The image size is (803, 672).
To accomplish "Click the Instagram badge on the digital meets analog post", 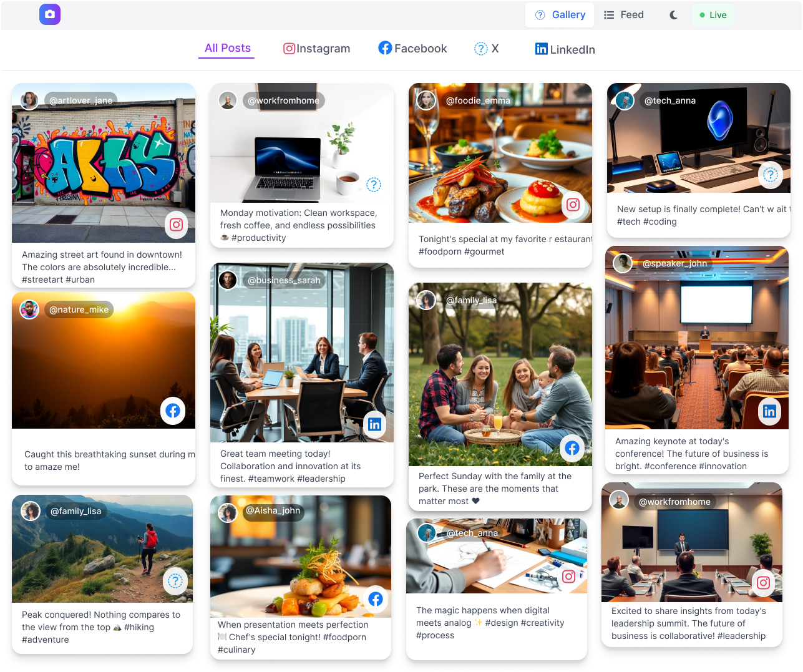I will tap(568, 576).
